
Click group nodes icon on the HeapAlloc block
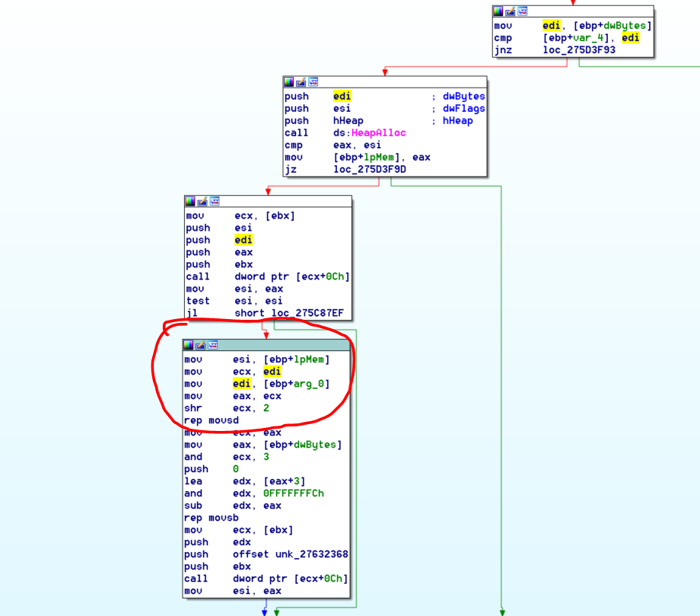click(x=313, y=81)
